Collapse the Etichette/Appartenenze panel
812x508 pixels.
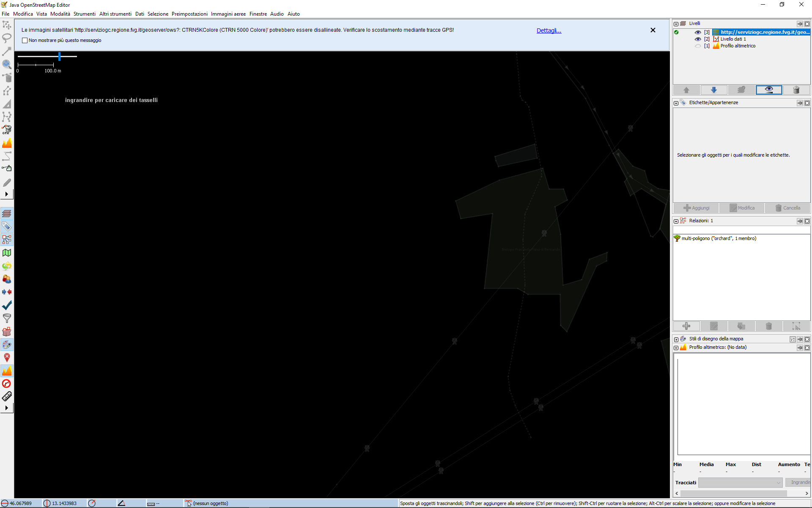tap(676, 103)
